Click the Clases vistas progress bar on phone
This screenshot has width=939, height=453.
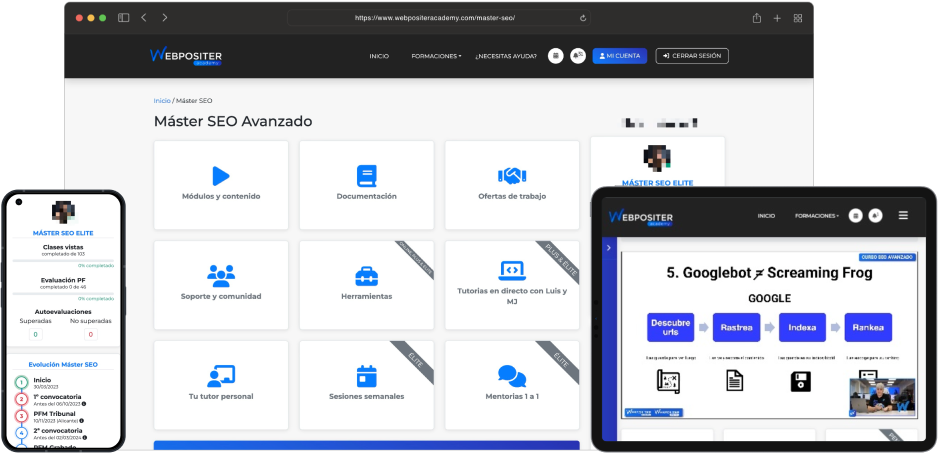pos(63,259)
